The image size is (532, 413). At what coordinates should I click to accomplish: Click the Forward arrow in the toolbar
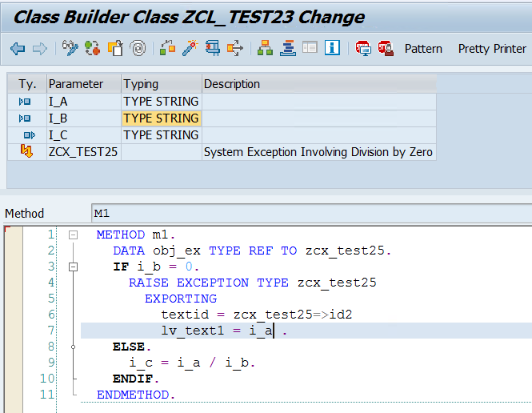click(40, 49)
